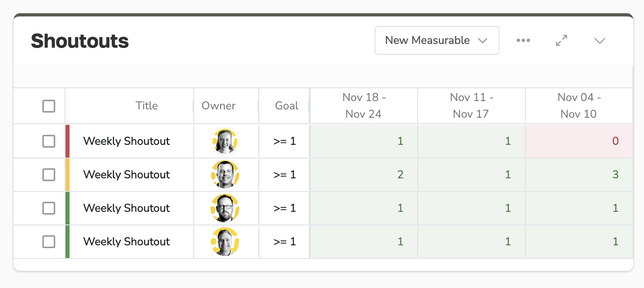Click the yellow status bar on second row
The height and width of the screenshot is (288, 644).
click(67, 175)
